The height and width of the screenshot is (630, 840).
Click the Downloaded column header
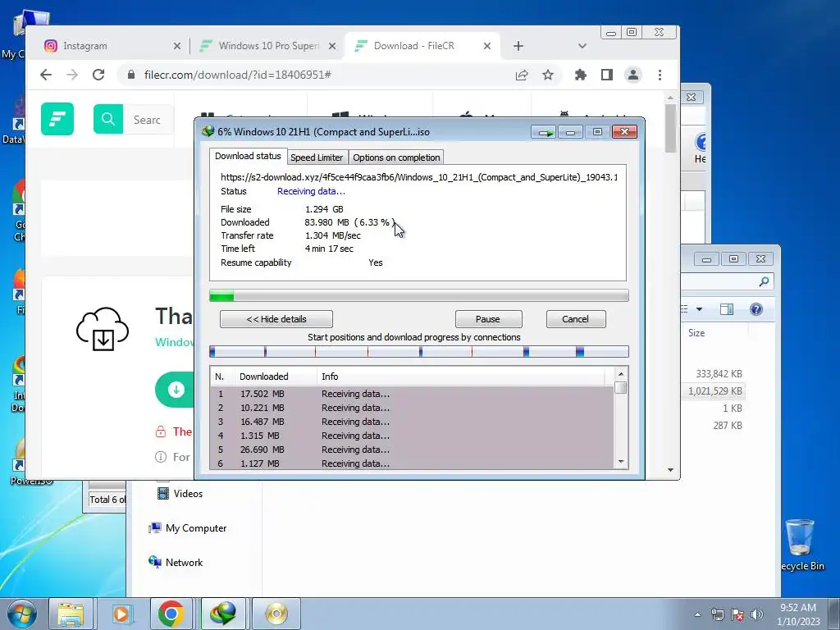pyautogui.click(x=276, y=377)
